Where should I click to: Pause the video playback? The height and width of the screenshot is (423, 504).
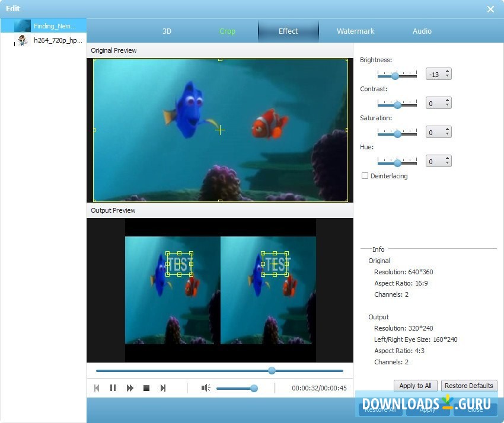point(113,388)
